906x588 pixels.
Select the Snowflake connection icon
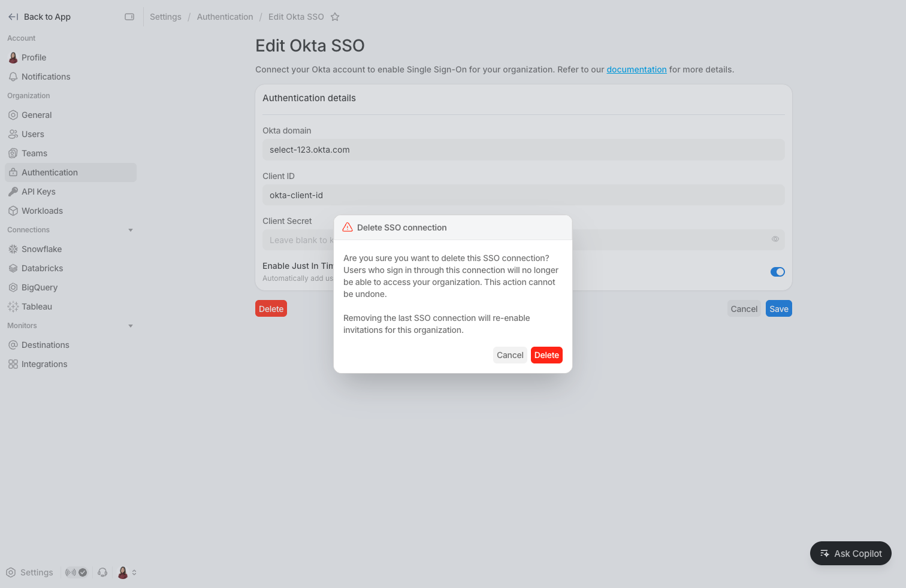tap(13, 248)
